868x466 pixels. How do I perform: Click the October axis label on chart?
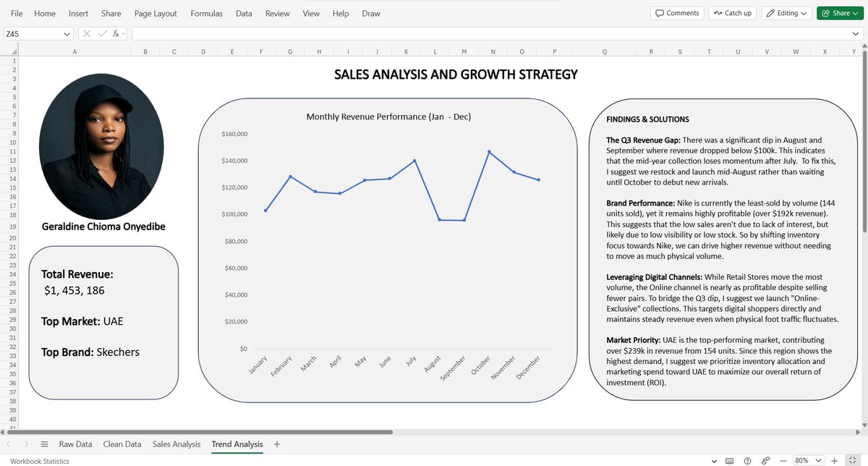click(481, 364)
